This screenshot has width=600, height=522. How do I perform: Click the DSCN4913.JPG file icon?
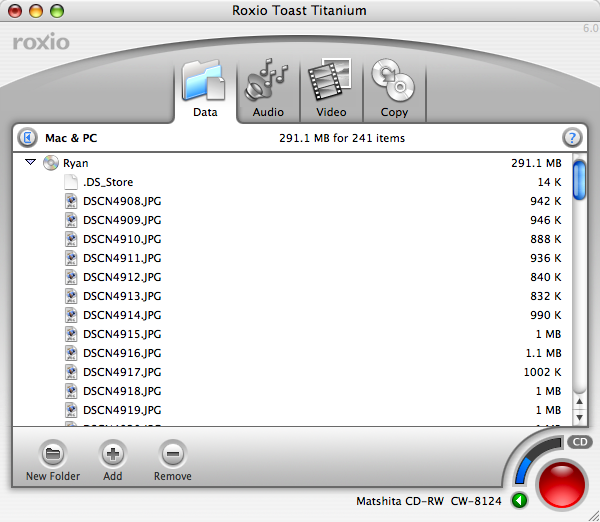click(71, 296)
